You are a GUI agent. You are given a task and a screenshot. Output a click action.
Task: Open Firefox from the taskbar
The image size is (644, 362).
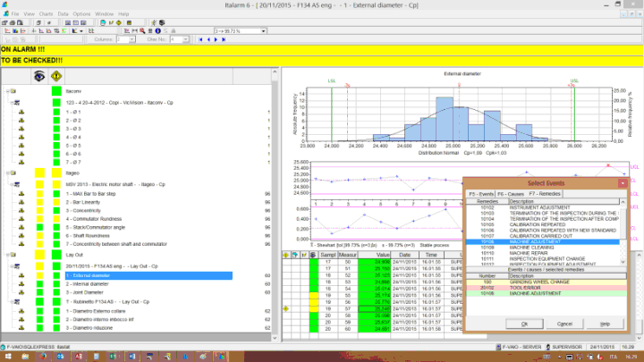point(43,357)
